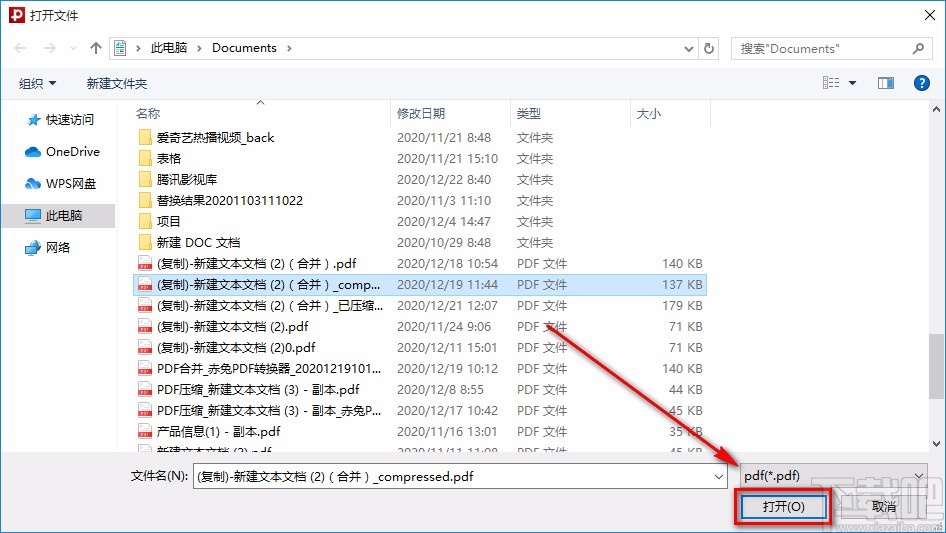Click the Forward navigation arrow

49,48
